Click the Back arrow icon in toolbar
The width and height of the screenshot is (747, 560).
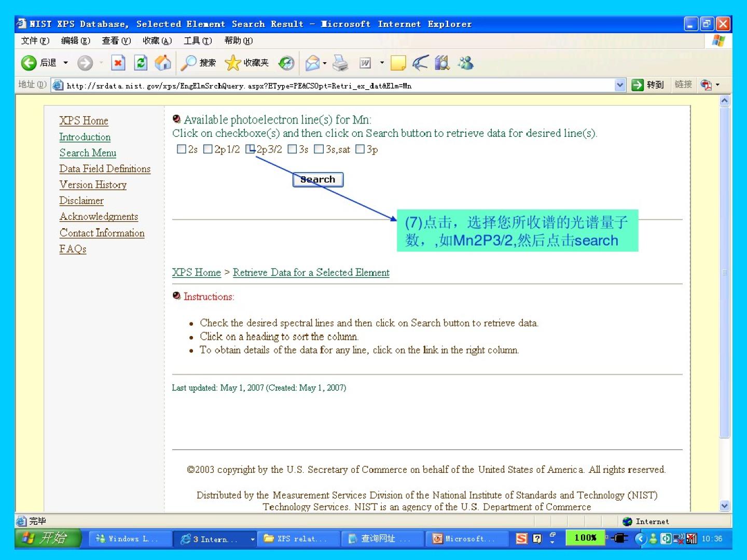29,63
